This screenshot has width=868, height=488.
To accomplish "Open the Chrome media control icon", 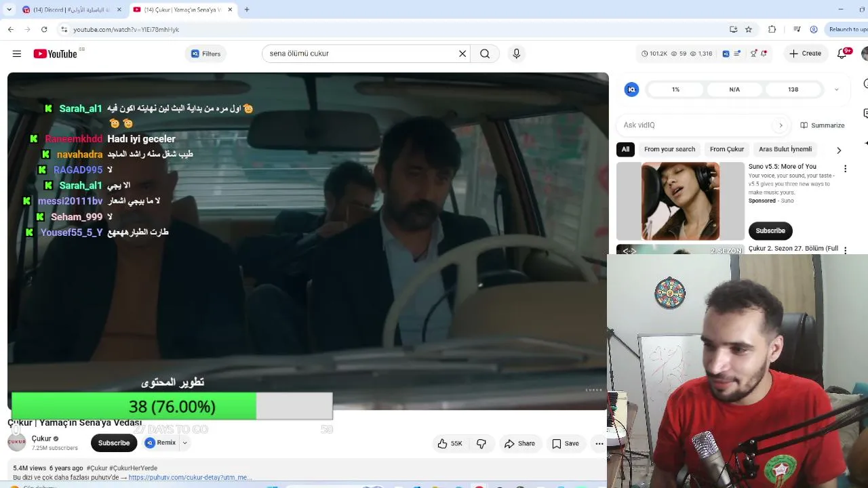I will [x=797, y=30].
